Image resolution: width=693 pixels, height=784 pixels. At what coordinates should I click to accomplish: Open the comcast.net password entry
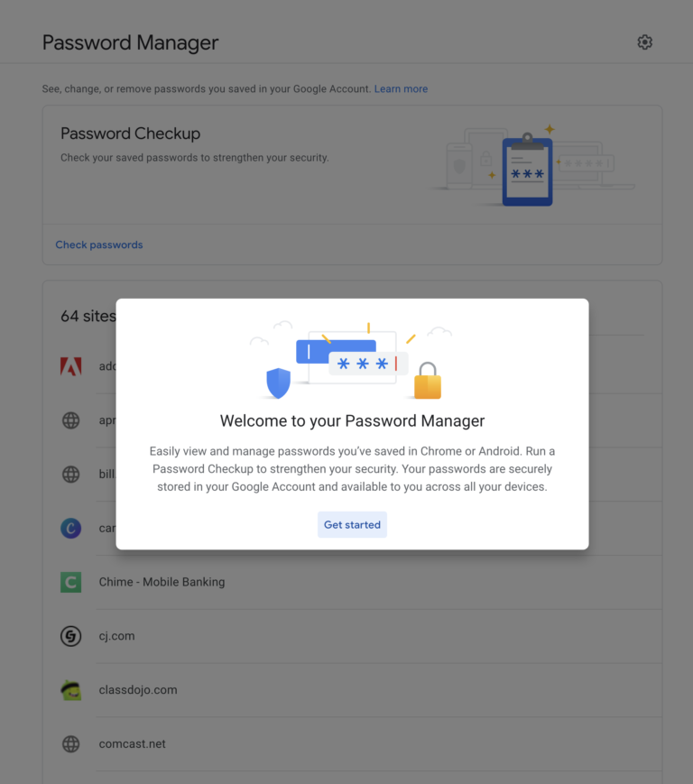coord(130,744)
